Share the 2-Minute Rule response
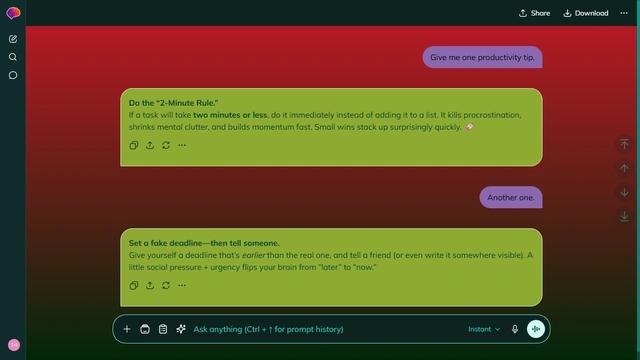Viewport: 640px width, 360px height. tap(150, 145)
